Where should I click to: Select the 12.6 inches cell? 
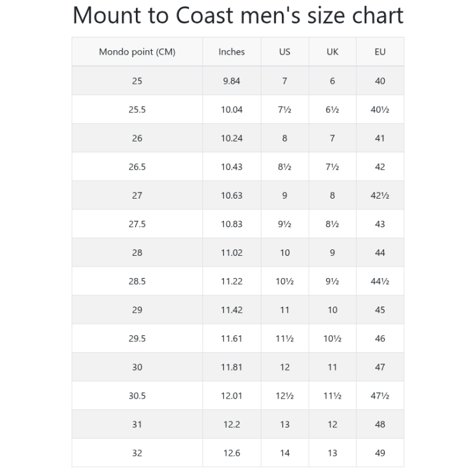pos(232,453)
